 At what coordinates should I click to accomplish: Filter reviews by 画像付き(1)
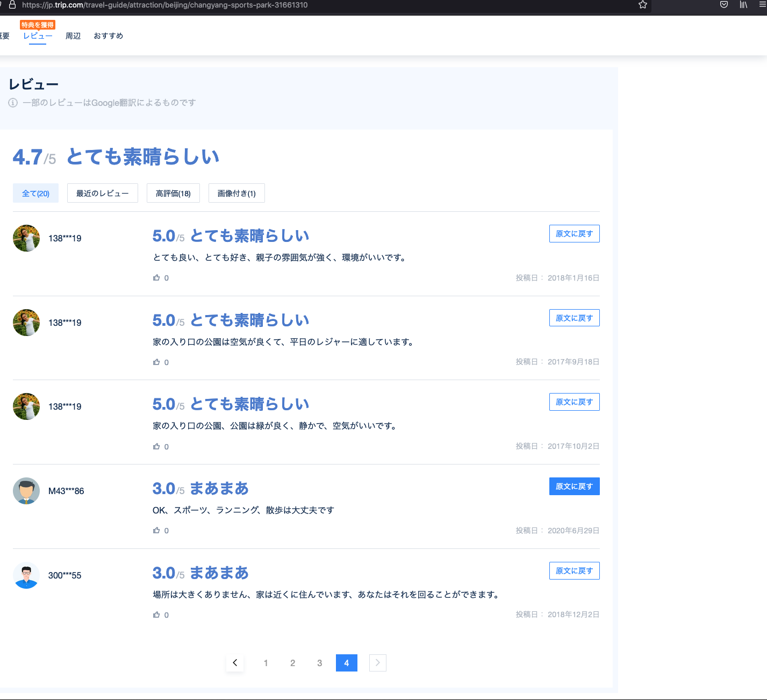[236, 194]
